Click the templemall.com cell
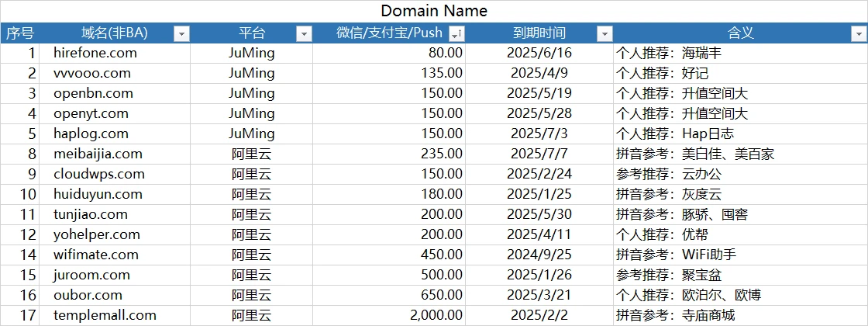 [105, 315]
